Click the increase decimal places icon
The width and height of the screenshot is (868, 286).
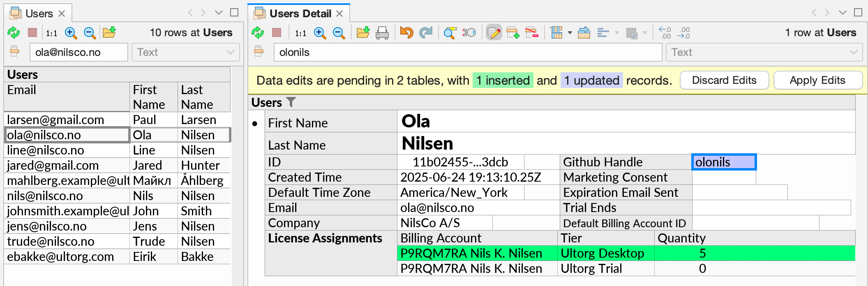[x=665, y=32]
